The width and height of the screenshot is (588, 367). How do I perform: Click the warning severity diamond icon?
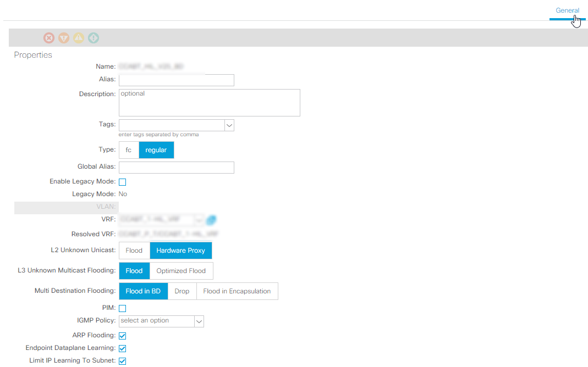coord(93,37)
